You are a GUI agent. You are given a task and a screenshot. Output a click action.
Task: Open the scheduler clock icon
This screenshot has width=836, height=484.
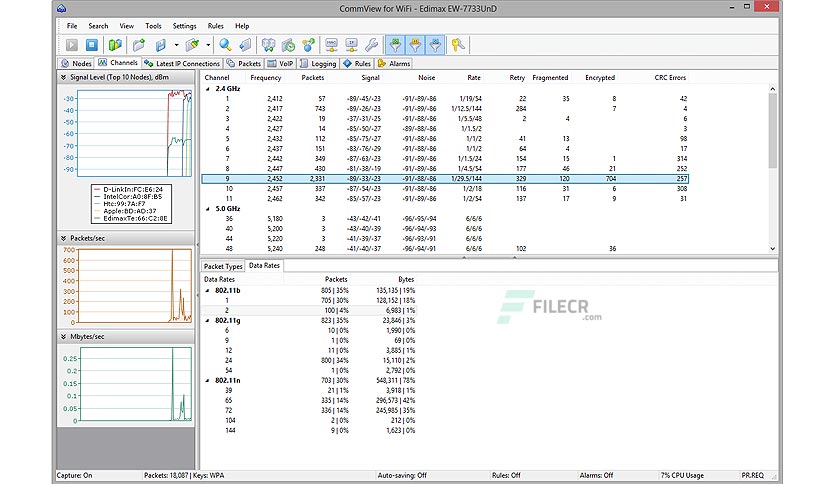(x=288, y=45)
